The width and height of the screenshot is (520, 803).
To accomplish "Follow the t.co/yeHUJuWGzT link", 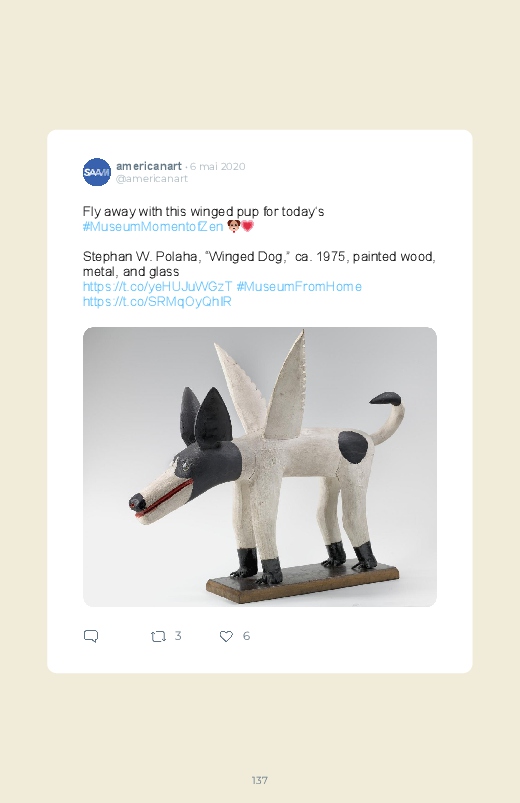I will click(x=157, y=286).
